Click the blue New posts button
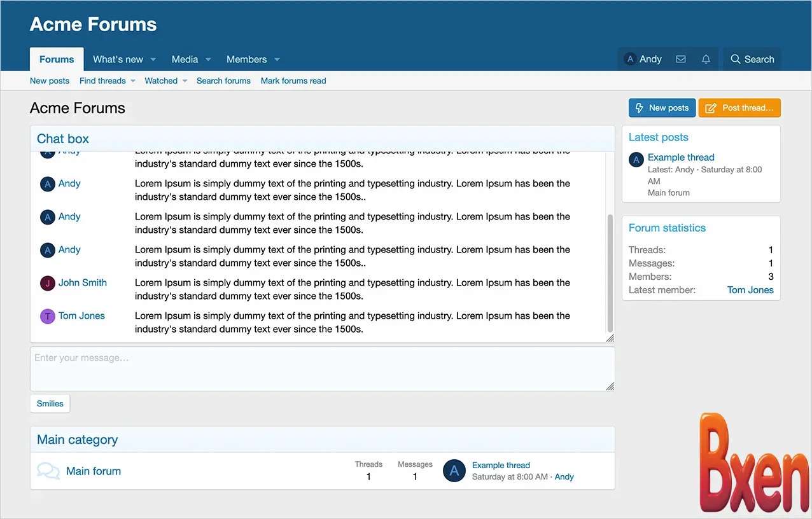Screen dimensions: 812x519 point(662,108)
